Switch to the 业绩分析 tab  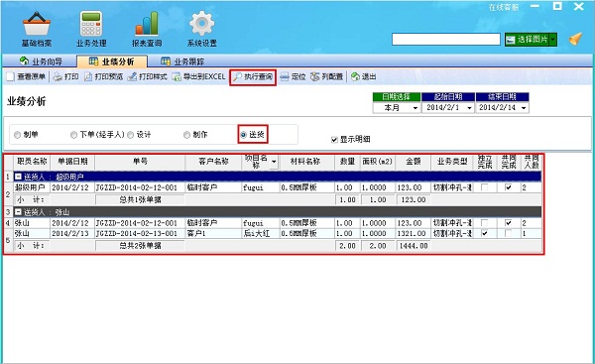[111, 61]
